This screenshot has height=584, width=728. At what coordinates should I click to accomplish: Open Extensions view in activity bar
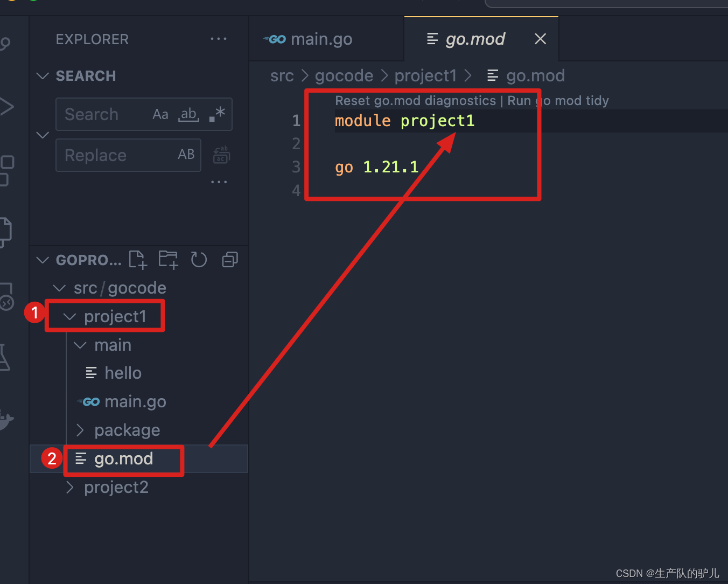click(6, 171)
